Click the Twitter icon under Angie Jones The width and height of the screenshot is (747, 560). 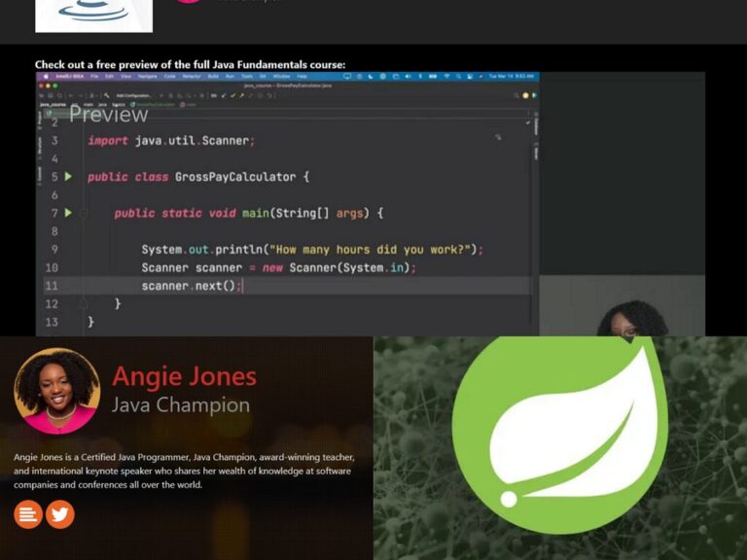tap(60, 514)
